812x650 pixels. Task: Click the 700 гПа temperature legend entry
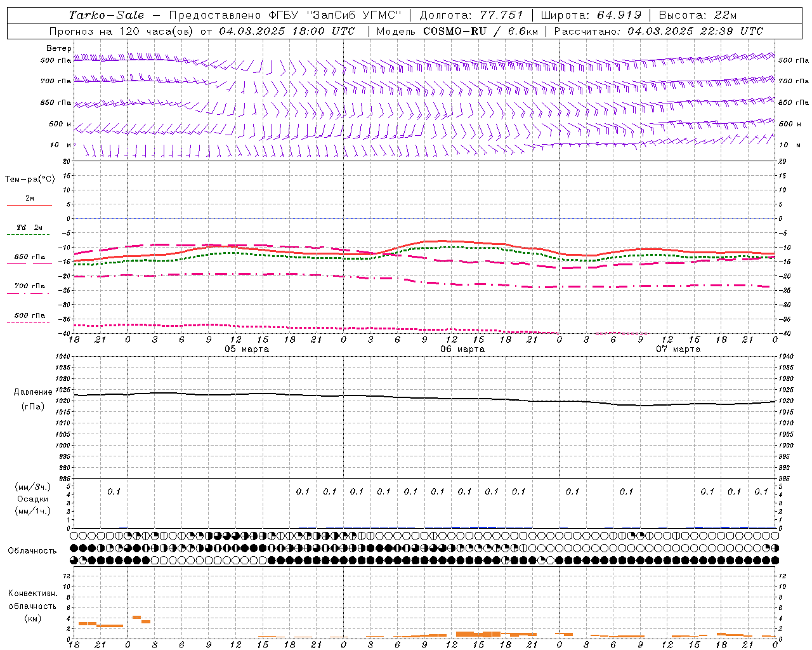(x=29, y=286)
